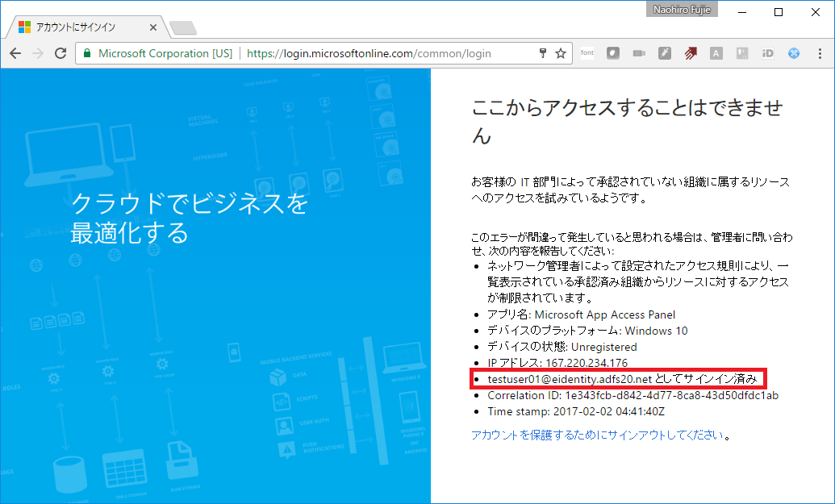Viewport: 835px width, 504px height.
Task: Open the Chrome three-dot menu
Action: 820,53
